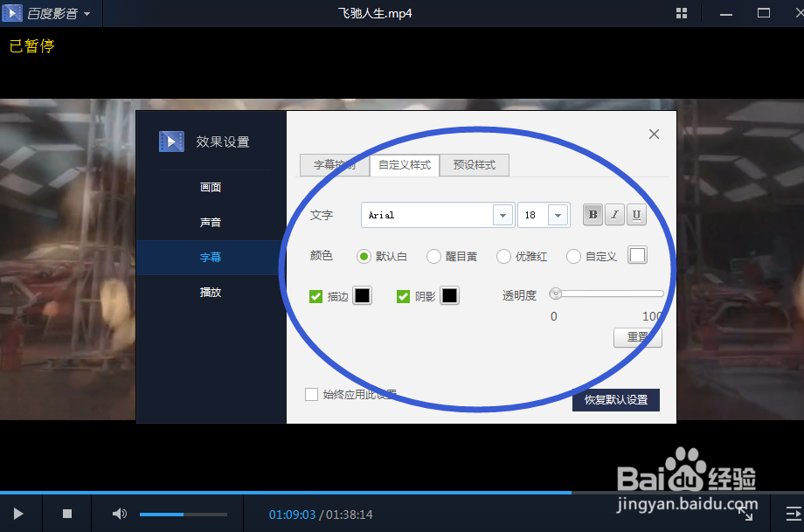Stop playback with the stop button
The width and height of the screenshot is (804, 532).
67,514
